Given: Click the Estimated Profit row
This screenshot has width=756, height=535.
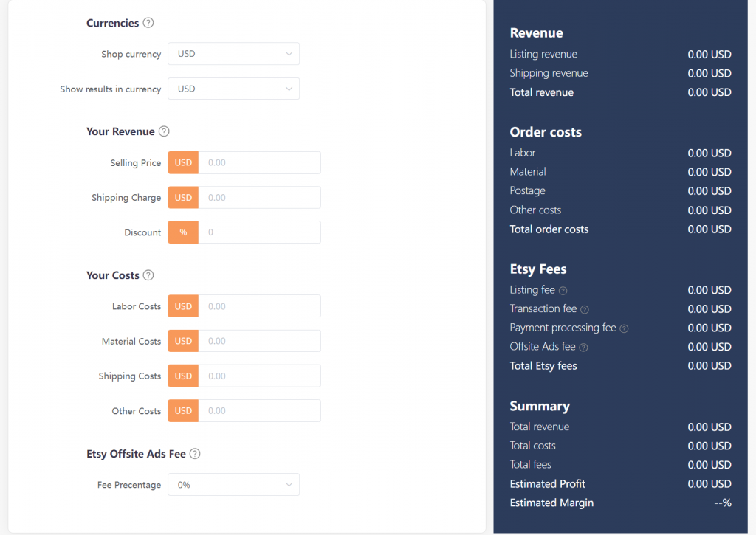Looking at the screenshot, I should click(x=547, y=484).
